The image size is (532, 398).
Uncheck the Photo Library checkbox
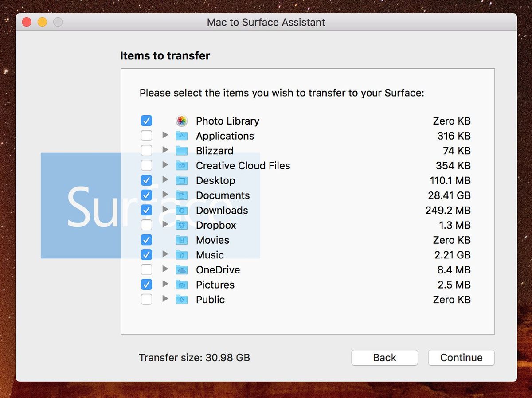point(146,121)
